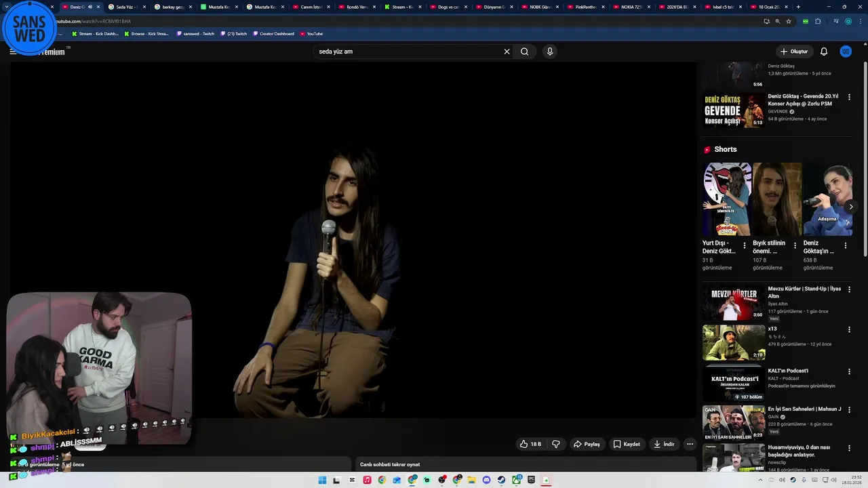This screenshot has width=868, height=488.
Task: Open options menu for x13 video
Action: point(849,330)
